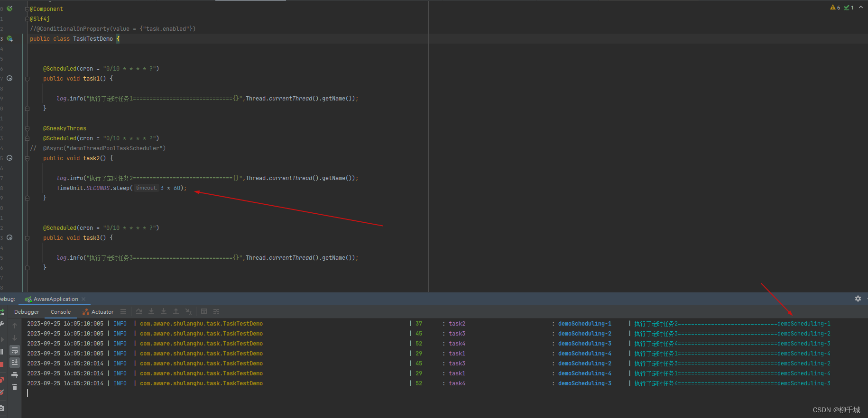868x418 pixels.
Task: Collapse the @Slf4j fold marker in gutter
Action: [x=27, y=18]
